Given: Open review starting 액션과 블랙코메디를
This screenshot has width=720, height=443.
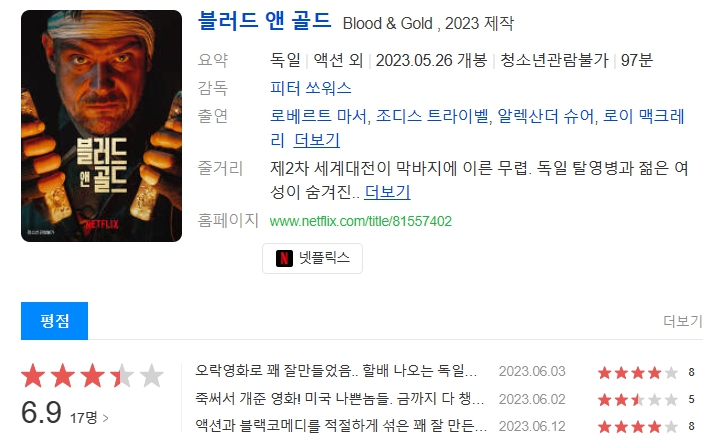Looking at the screenshot, I should point(341,426).
